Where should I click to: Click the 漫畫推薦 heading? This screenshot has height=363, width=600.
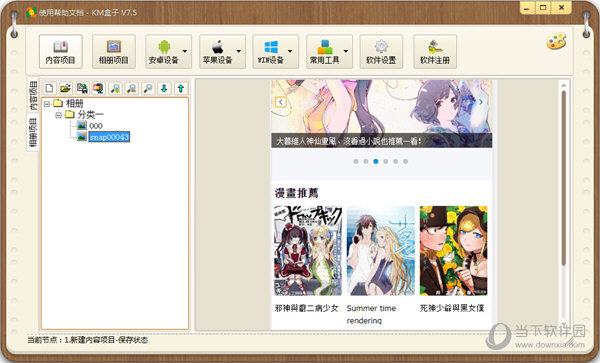click(297, 193)
